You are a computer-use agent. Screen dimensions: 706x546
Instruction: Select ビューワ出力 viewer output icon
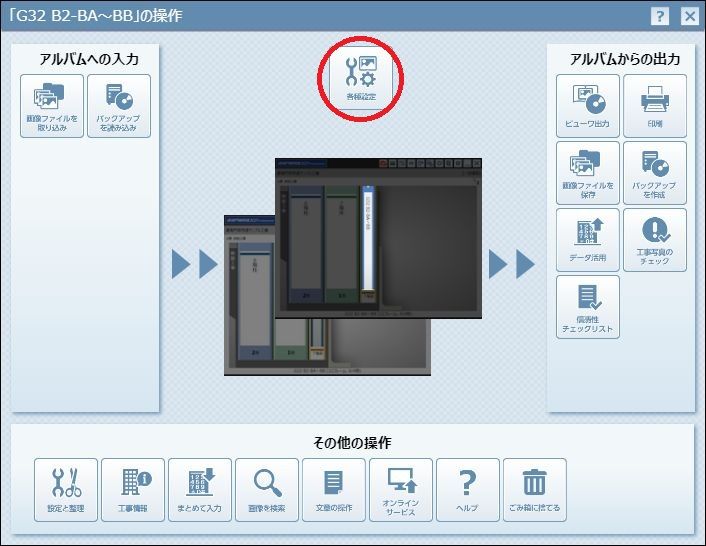(587, 106)
